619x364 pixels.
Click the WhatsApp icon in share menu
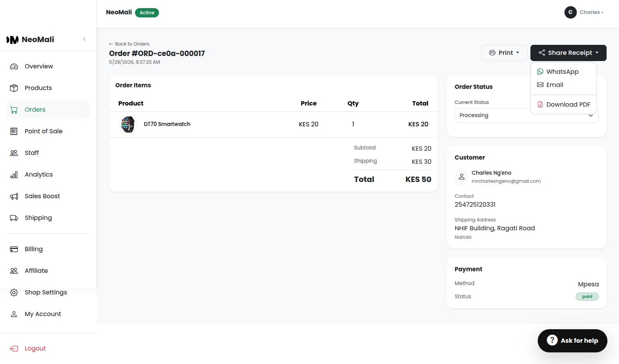540,71
